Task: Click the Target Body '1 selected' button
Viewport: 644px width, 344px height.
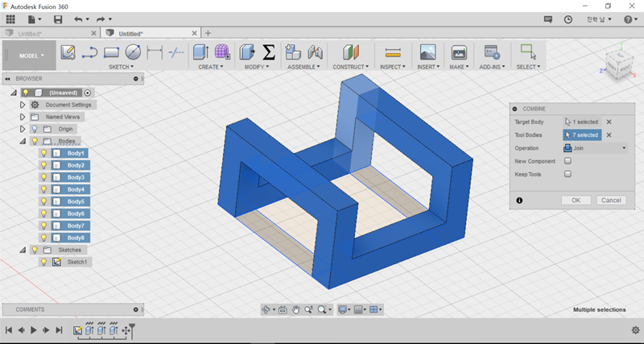Action: 582,122
